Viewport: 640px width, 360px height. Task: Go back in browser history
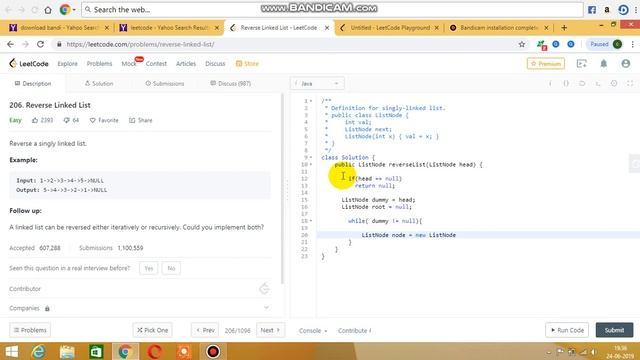pos(11,44)
